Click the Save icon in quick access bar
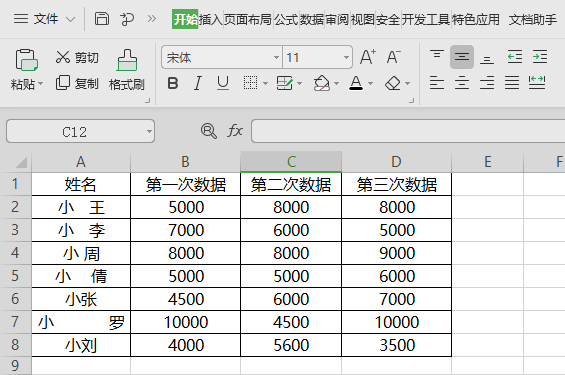The width and height of the screenshot is (565, 375). click(102, 18)
